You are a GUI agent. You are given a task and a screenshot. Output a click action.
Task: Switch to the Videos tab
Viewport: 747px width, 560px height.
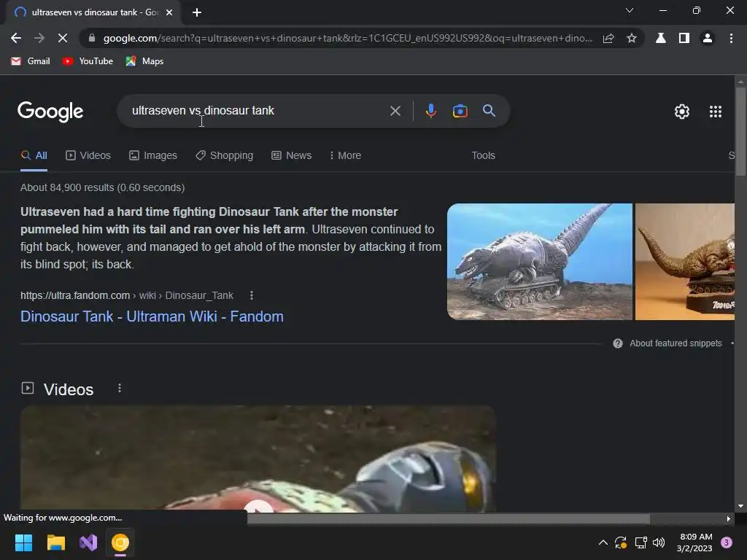tap(88, 156)
